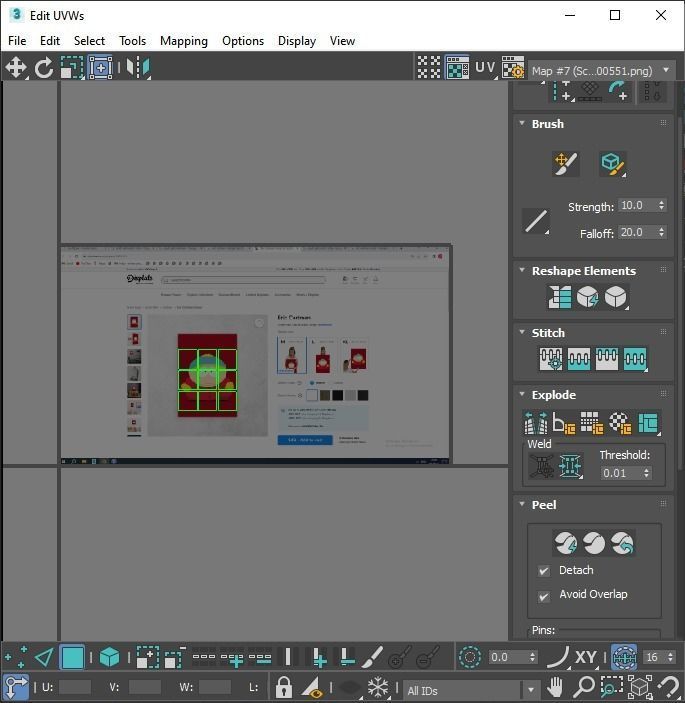Viewport: 685px width, 703px height.
Task: Click the UV channel button
Action: point(486,67)
